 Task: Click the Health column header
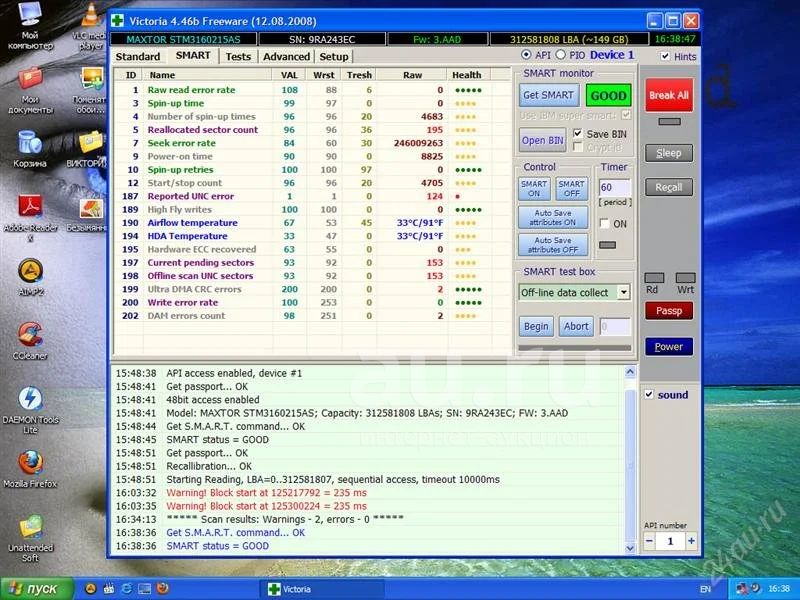pos(467,75)
